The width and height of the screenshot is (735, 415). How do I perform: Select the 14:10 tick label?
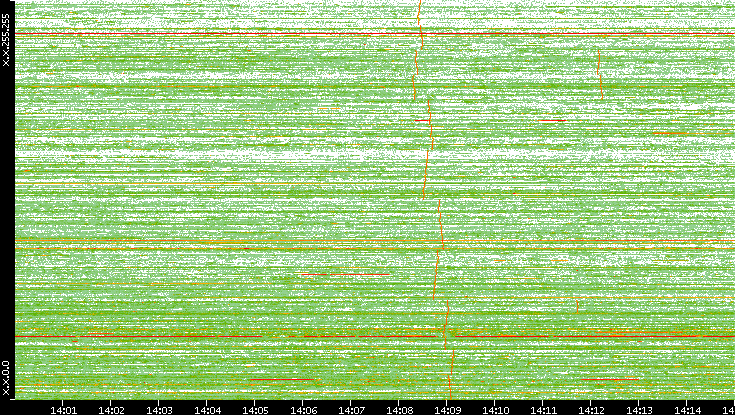point(495,410)
